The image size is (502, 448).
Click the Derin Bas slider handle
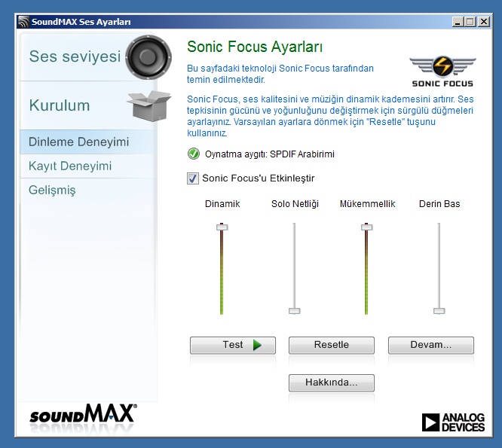(x=439, y=310)
